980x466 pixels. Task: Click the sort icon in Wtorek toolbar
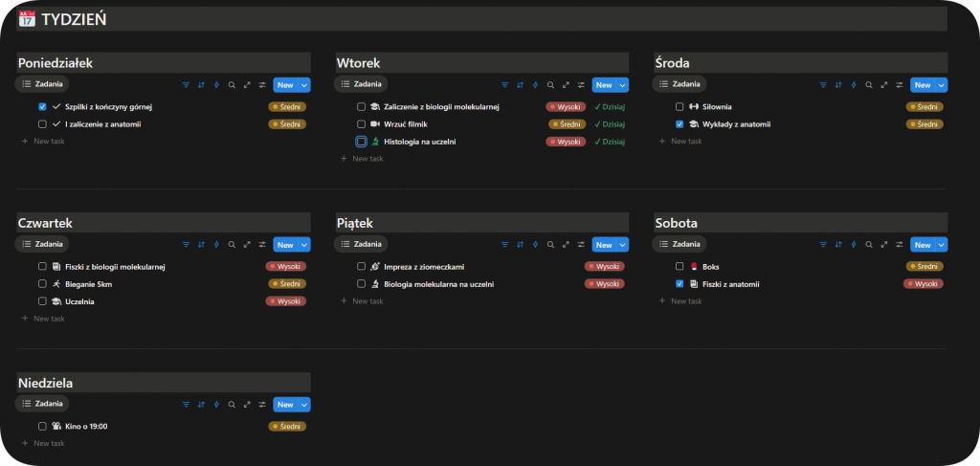[520, 85]
